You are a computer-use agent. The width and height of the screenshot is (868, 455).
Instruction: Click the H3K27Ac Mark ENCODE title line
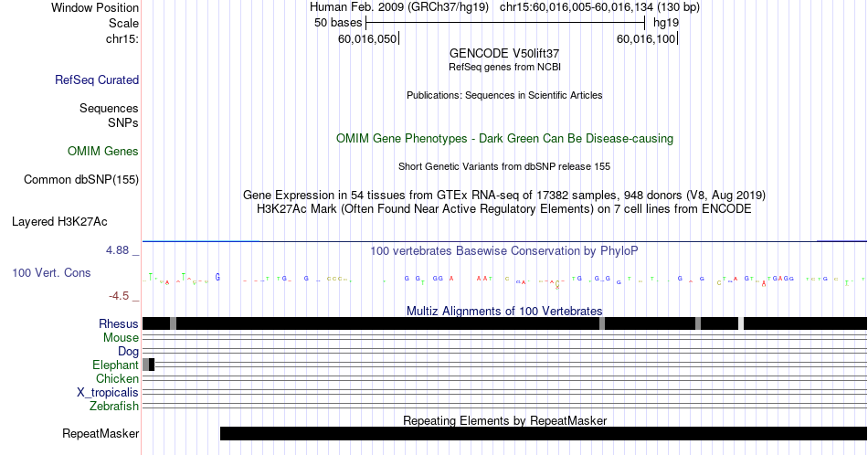pyautogui.click(x=504, y=208)
